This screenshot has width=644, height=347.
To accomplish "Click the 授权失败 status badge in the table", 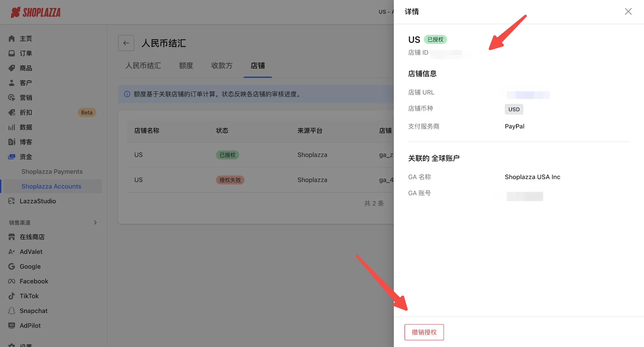I will point(230,180).
